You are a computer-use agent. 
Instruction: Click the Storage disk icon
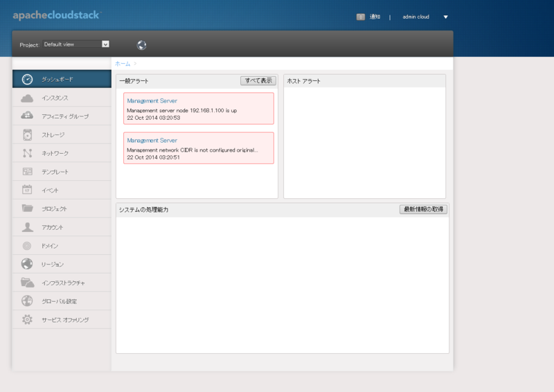(x=27, y=134)
